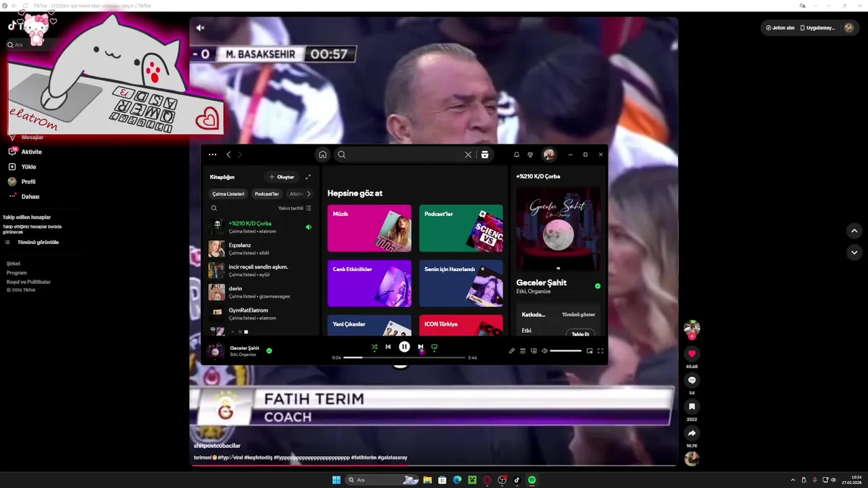Open Windows Start menu
Viewport: 868px width, 488px height.
pos(336,480)
